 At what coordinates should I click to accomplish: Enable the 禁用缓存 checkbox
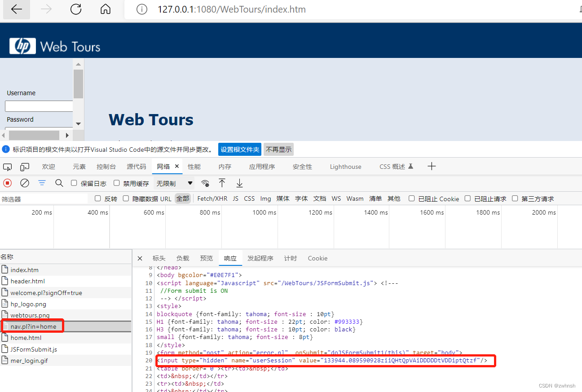click(x=117, y=183)
